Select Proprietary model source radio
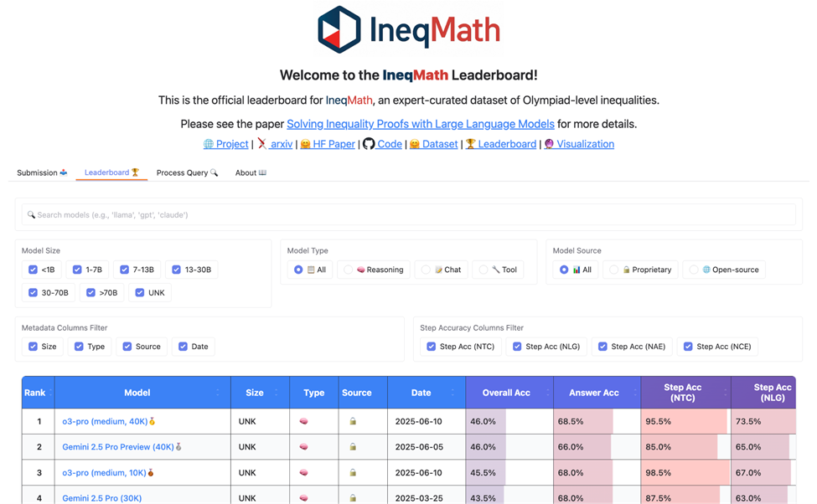 point(613,270)
